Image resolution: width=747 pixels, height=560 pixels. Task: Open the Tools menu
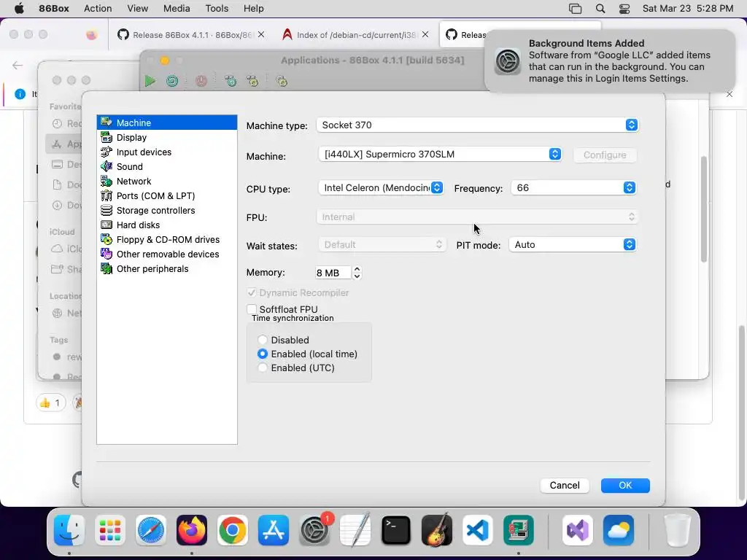coord(217,8)
